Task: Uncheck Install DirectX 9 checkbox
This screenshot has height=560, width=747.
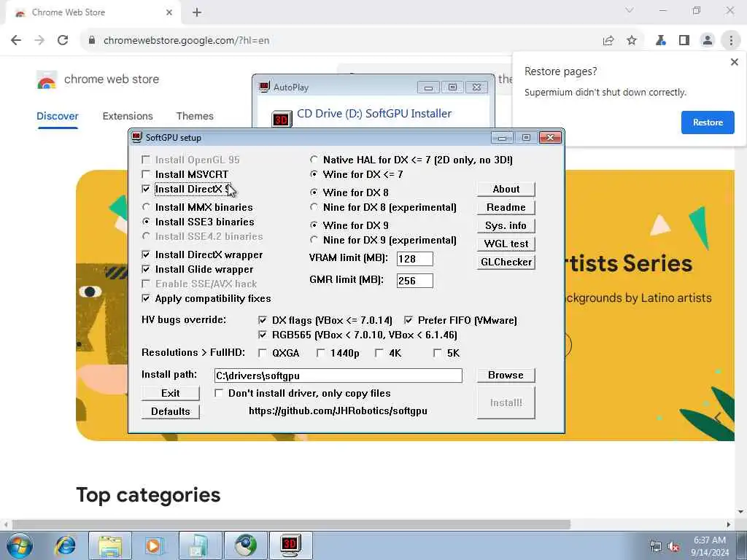Action: (146, 189)
